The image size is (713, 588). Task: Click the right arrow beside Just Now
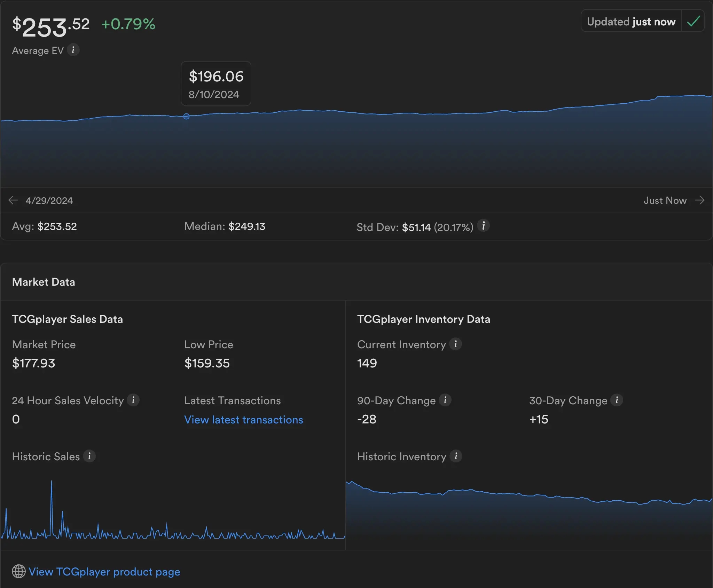700,200
